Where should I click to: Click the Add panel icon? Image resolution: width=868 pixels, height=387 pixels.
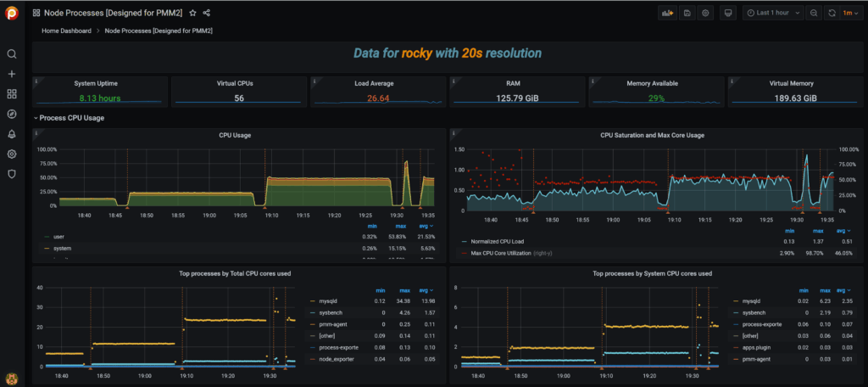668,13
